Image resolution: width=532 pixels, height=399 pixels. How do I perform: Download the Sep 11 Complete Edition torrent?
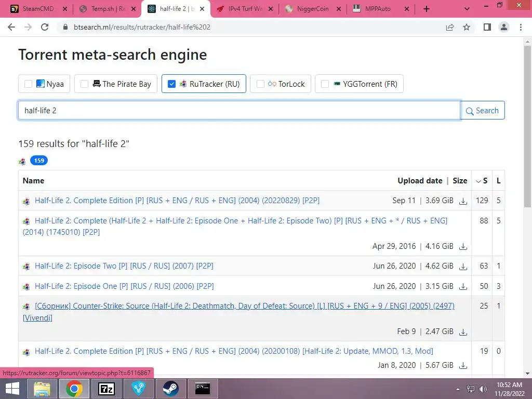pyautogui.click(x=463, y=201)
